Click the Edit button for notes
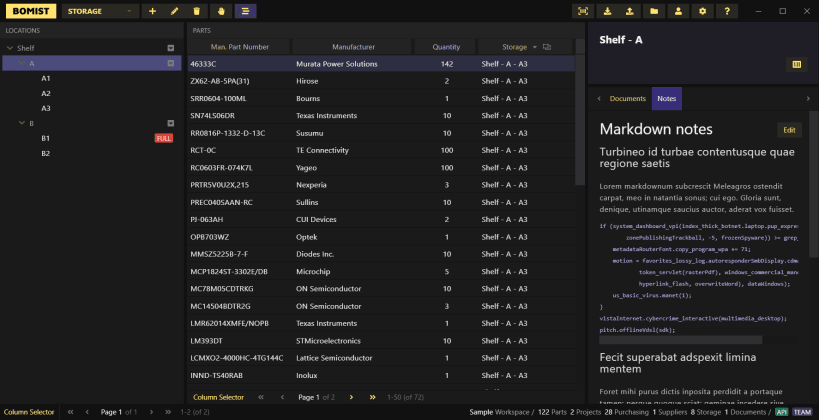 point(789,130)
